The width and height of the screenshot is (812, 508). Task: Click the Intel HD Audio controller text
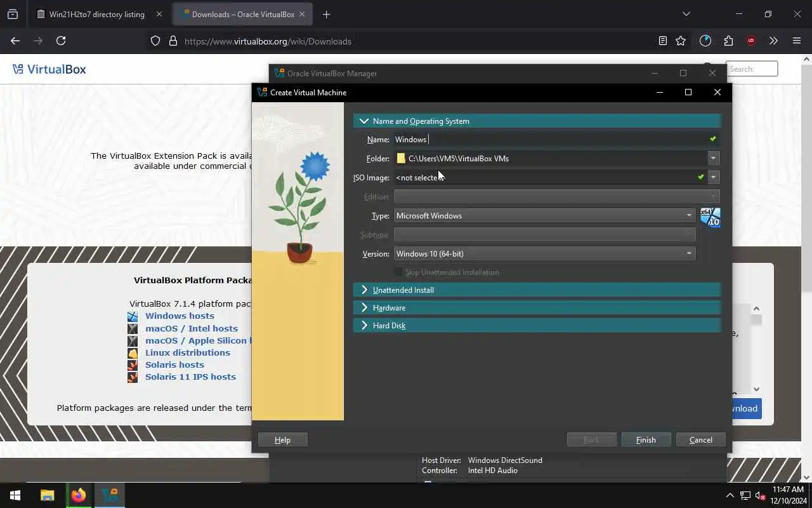click(493, 471)
